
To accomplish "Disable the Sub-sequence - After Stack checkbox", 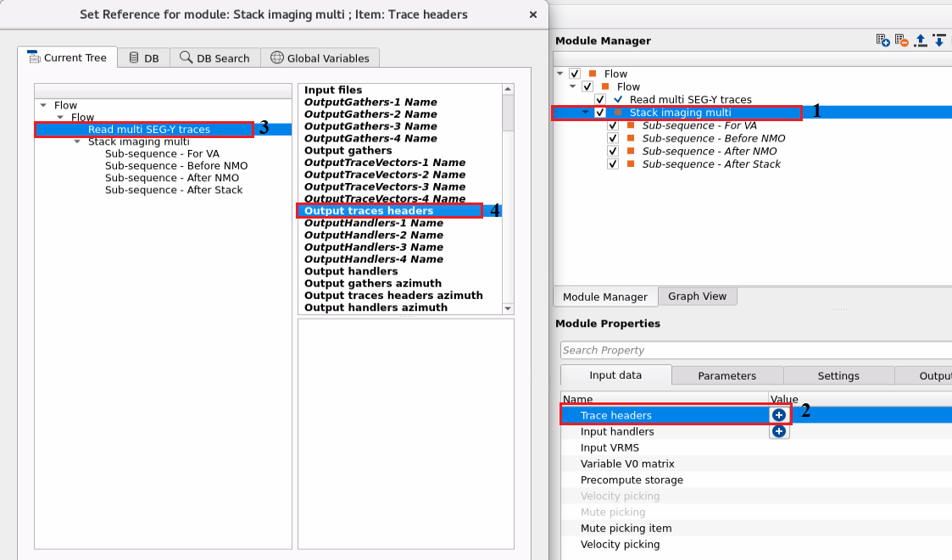I will pos(613,164).
